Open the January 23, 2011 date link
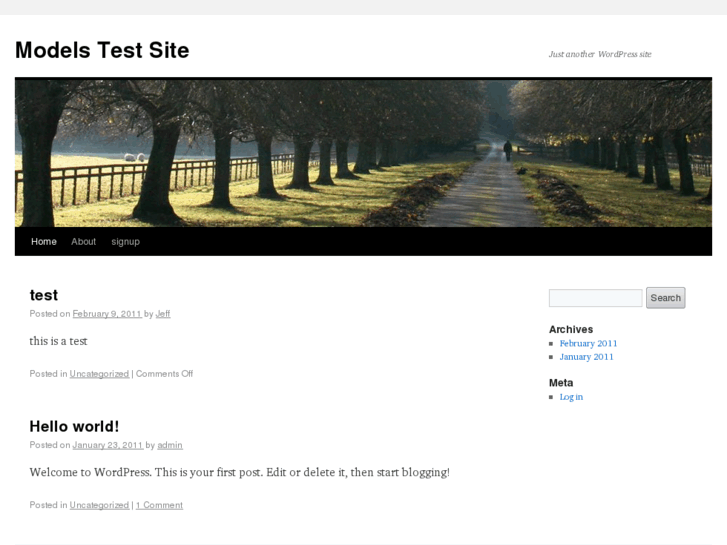This screenshot has width=727, height=545. [x=108, y=445]
